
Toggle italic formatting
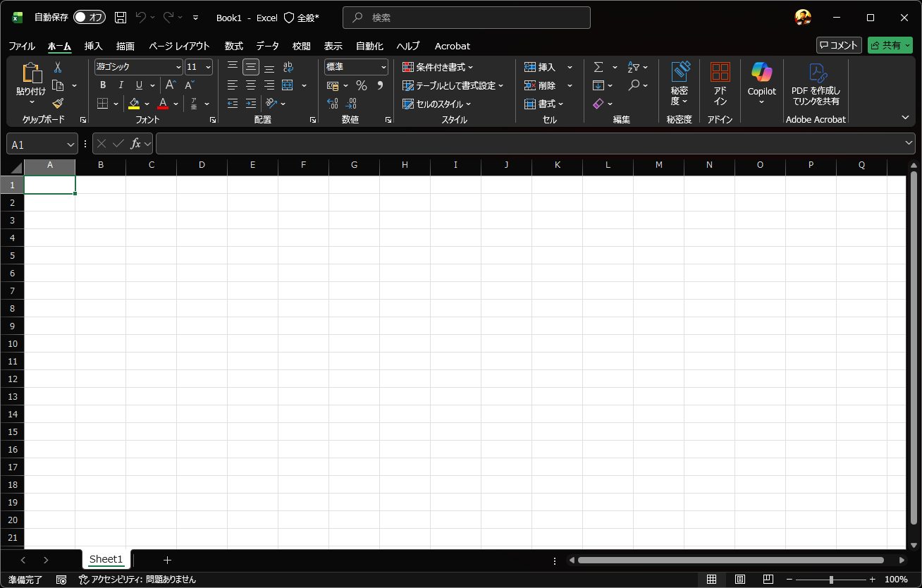coord(121,85)
